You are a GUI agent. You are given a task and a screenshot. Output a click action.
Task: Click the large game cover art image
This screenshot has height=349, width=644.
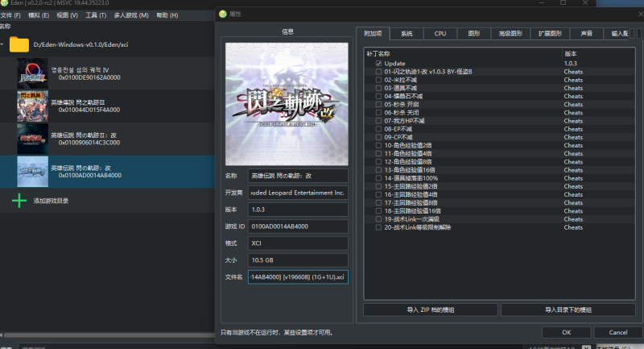pyautogui.click(x=287, y=104)
